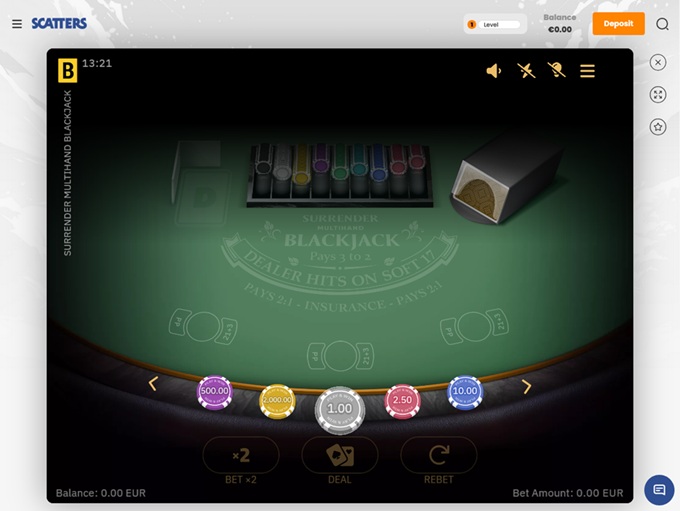Screen dimensions: 680x511
Task: Add game to favorites with star icon
Action: click(x=658, y=127)
